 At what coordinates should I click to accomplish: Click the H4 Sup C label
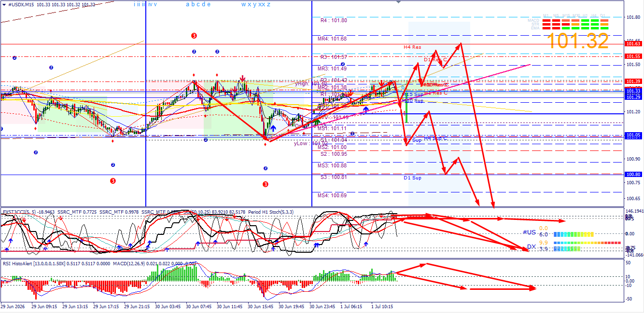(436, 138)
